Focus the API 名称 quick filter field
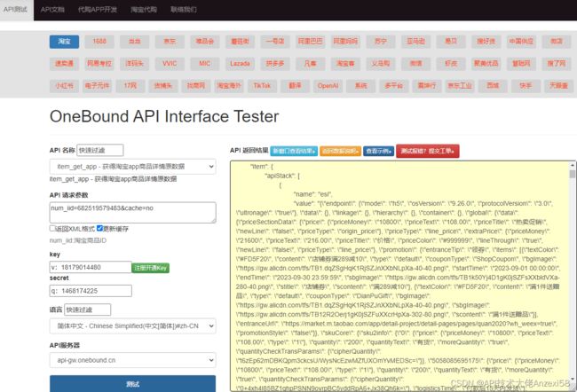 coord(100,151)
